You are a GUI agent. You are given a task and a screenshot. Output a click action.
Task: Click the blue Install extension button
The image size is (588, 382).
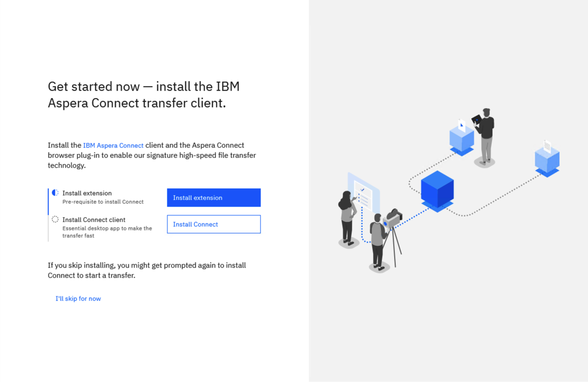(214, 198)
